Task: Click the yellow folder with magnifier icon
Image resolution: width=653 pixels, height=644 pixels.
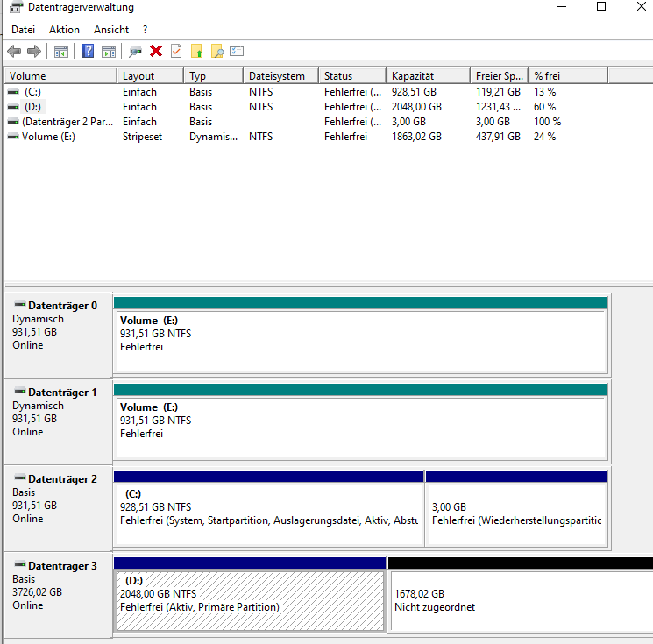Action: [217, 51]
